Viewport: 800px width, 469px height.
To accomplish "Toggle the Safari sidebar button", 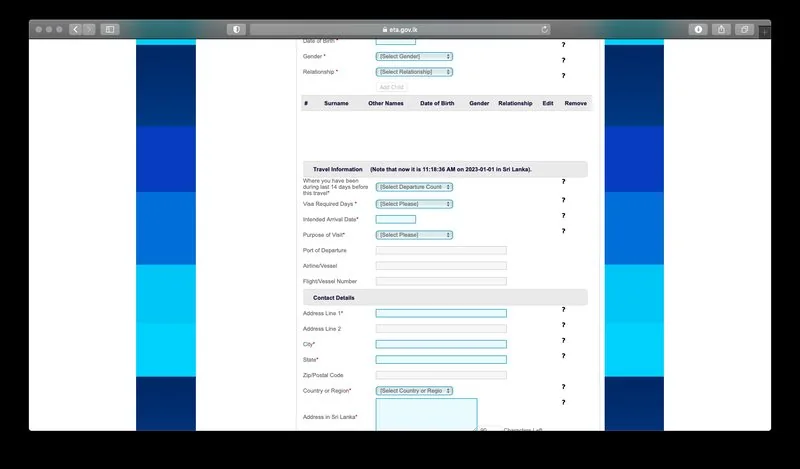I will pyautogui.click(x=110, y=30).
